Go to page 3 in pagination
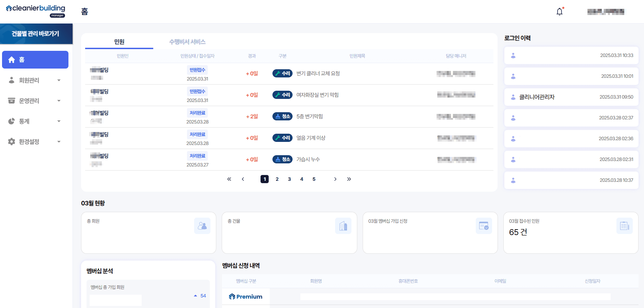This screenshot has width=644, height=308. (289, 179)
